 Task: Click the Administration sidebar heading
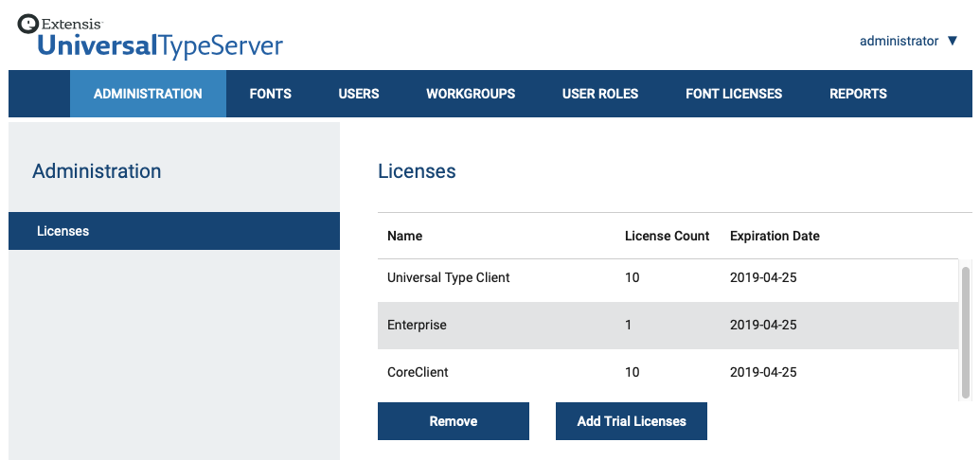pos(97,171)
